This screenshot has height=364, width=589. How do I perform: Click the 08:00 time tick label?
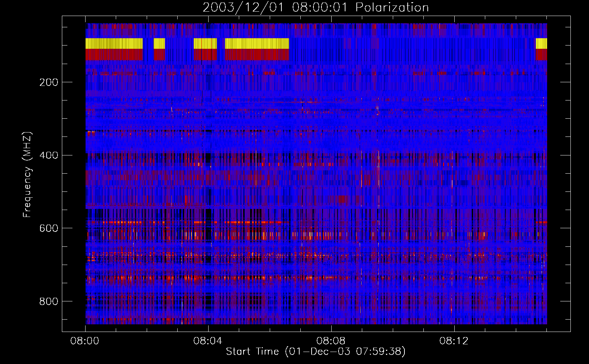(85, 341)
